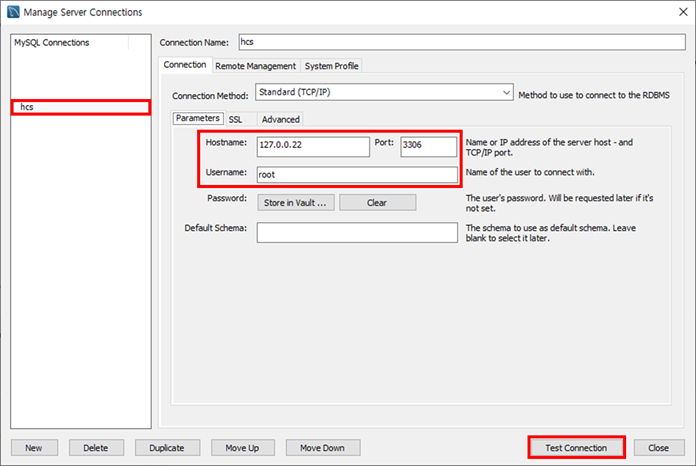This screenshot has width=696, height=466.
Task: Click the Hostname input field
Action: tap(313, 146)
